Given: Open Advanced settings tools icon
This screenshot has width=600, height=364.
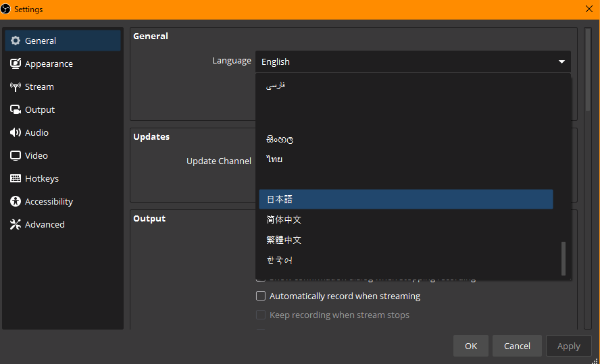Looking at the screenshot, I should [16, 224].
